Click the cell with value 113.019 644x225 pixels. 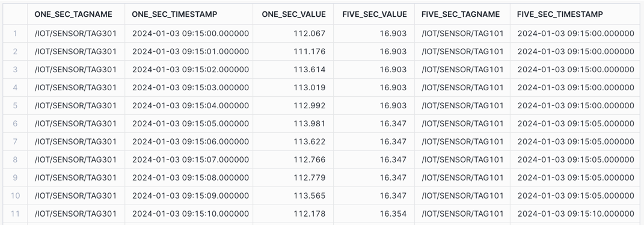[293, 87]
